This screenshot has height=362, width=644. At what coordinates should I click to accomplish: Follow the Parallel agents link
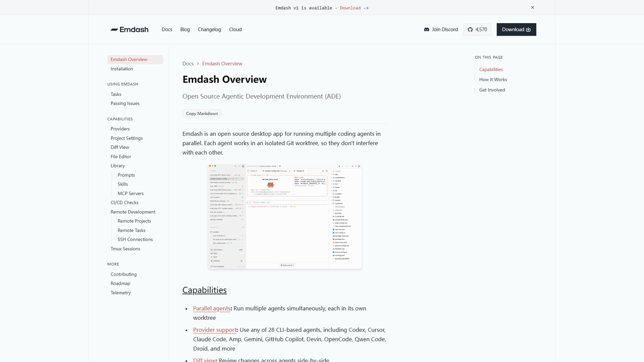(212, 309)
